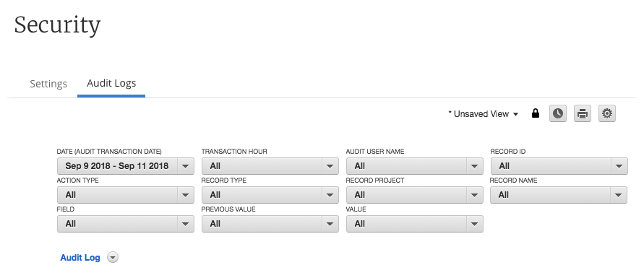Open the Unsaved View dropdown
This screenshot has width=644, height=278.
pos(484,114)
